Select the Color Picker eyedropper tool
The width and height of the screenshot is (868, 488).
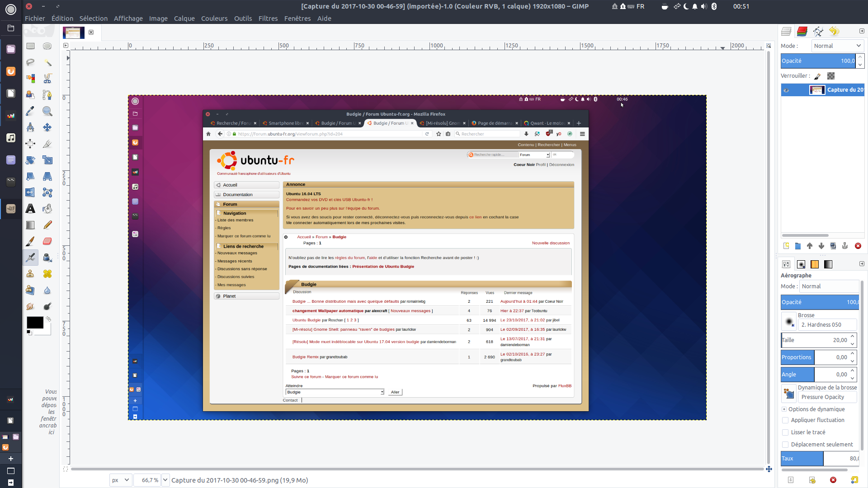[x=30, y=111]
